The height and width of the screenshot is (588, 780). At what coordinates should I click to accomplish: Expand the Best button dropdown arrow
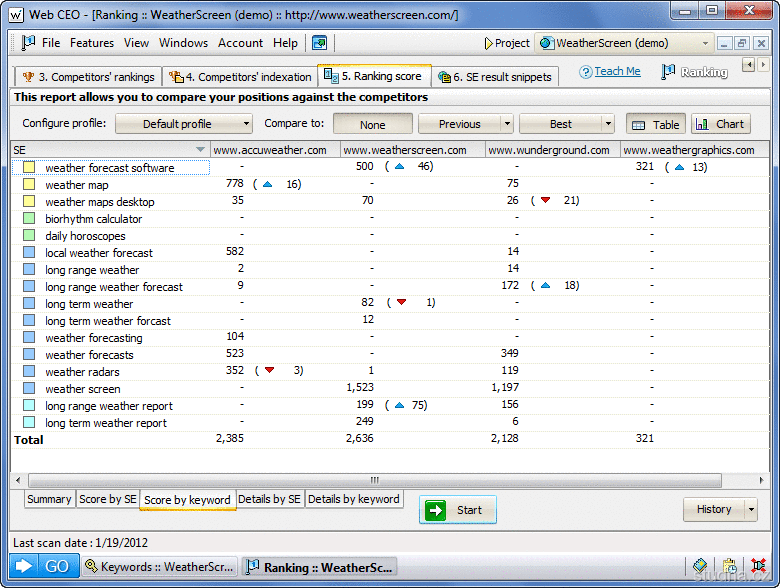point(608,124)
